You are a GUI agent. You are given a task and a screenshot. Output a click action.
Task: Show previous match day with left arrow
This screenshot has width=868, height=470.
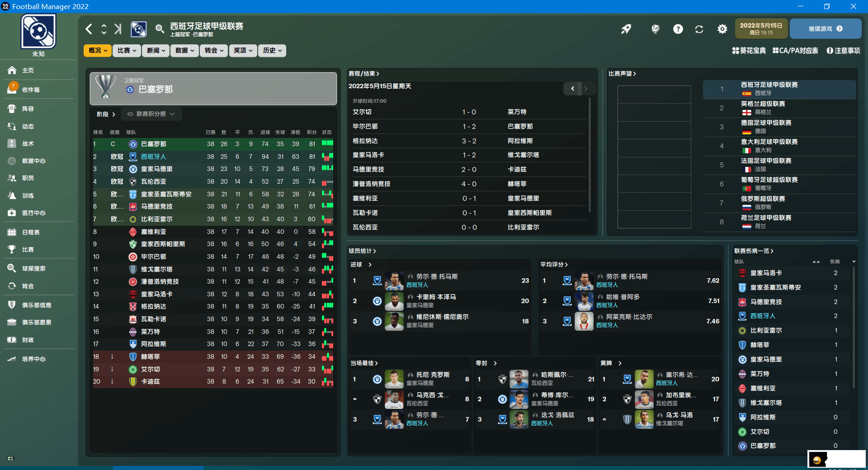coord(572,89)
